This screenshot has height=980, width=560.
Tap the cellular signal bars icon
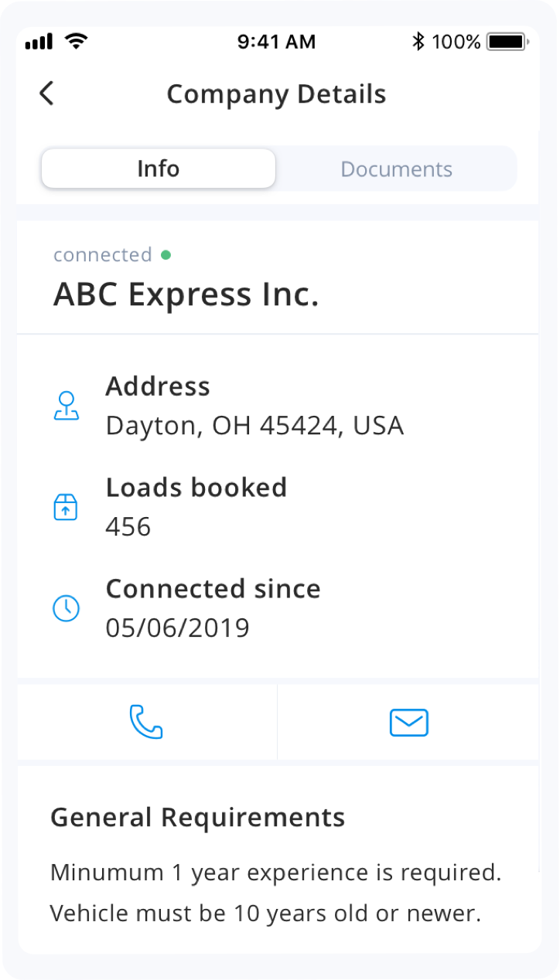(x=38, y=43)
